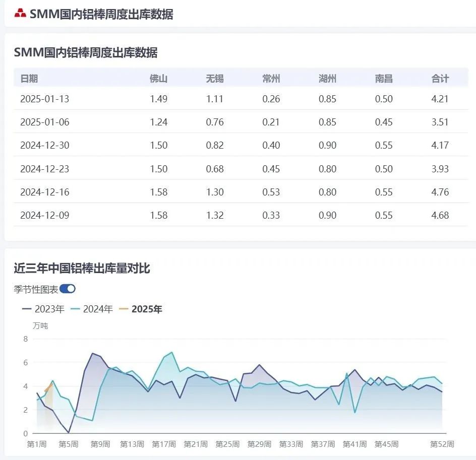Click the 常州 column header
Image resolution: width=476 pixels, height=460 pixels.
click(x=271, y=79)
